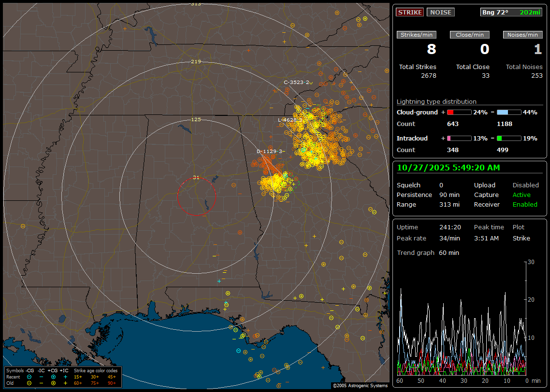550x392 pixels.
Task: Click the positive intracloud pink percentage bar
Action: click(459, 138)
